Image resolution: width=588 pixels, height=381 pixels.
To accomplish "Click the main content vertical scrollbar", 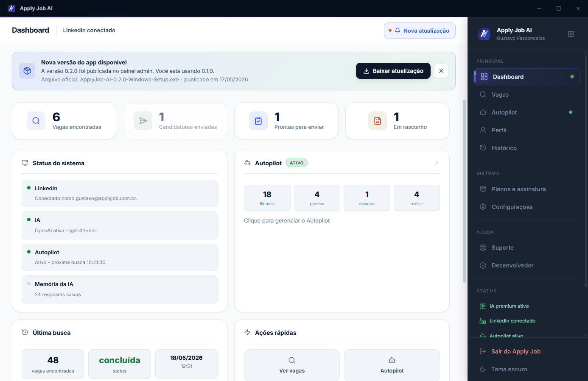I will coord(465,191).
